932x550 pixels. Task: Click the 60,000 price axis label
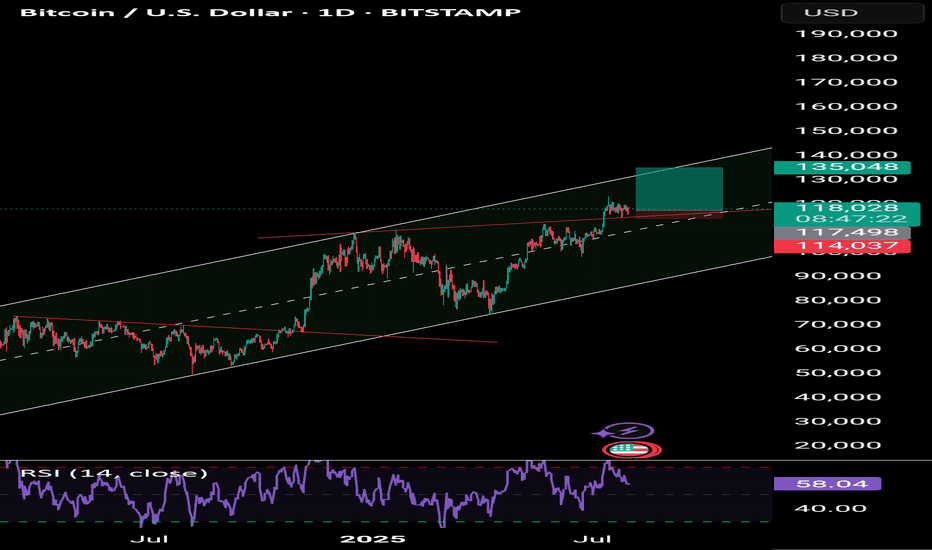[x=838, y=348]
